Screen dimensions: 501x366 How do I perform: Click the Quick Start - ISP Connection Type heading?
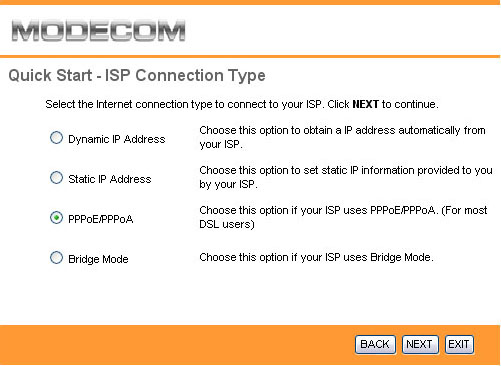click(x=137, y=76)
